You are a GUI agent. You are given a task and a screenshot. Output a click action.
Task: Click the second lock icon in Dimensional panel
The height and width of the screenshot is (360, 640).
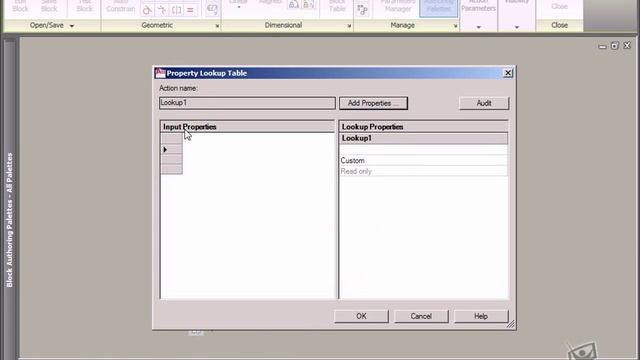tap(309, 5)
